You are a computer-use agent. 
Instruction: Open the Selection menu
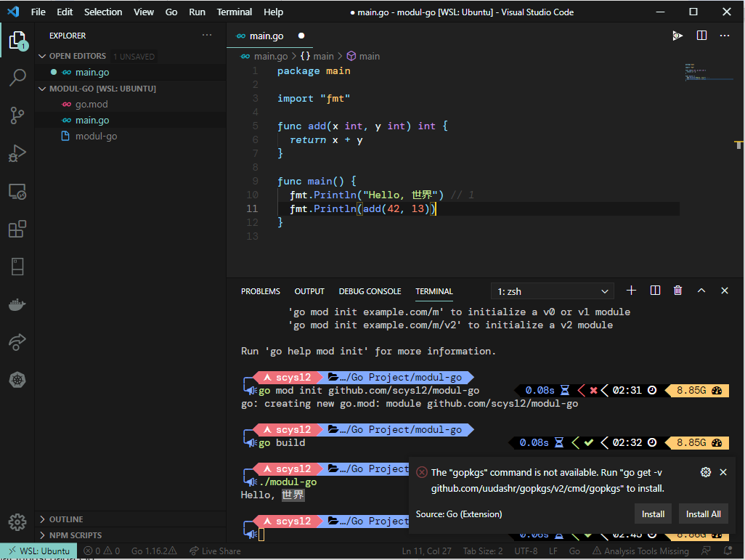103,12
